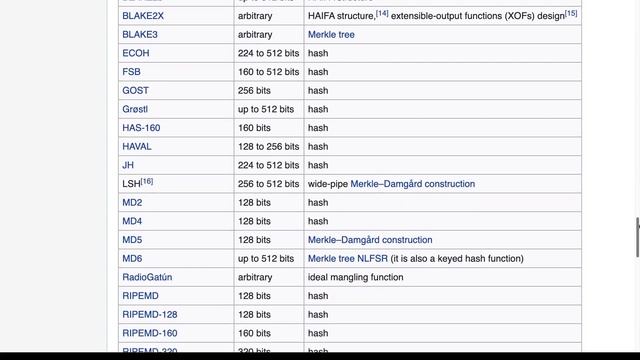
Task: Click the '256 to 512 bits' cell for LSH
Action: point(269,184)
